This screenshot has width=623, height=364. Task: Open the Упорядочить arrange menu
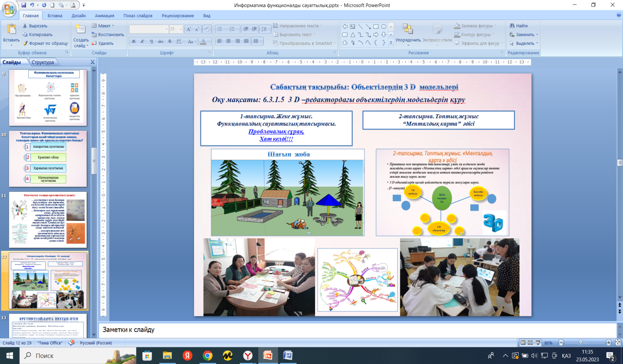tap(408, 34)
